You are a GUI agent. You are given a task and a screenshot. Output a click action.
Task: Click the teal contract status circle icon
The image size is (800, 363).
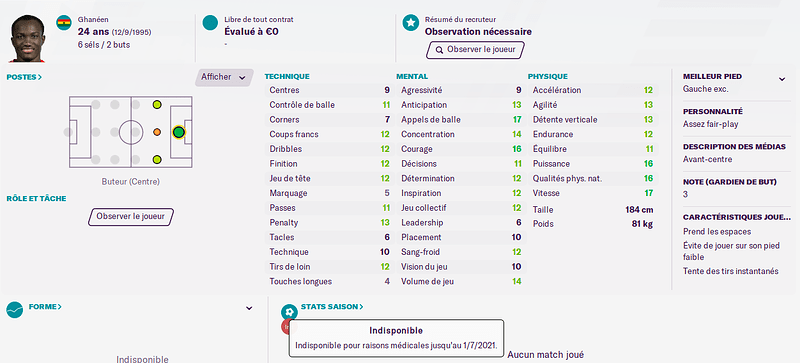(x=210, y=23)
